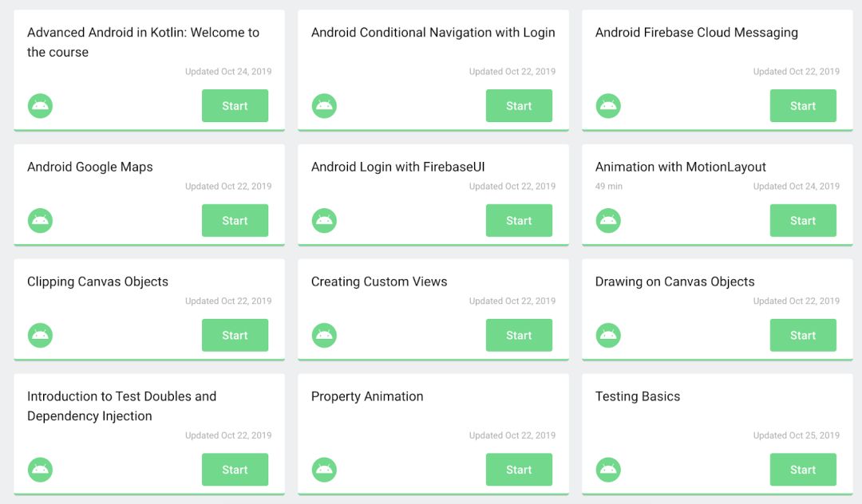Start Introduction to Test Doubles codelab

[x=235, y=470]
